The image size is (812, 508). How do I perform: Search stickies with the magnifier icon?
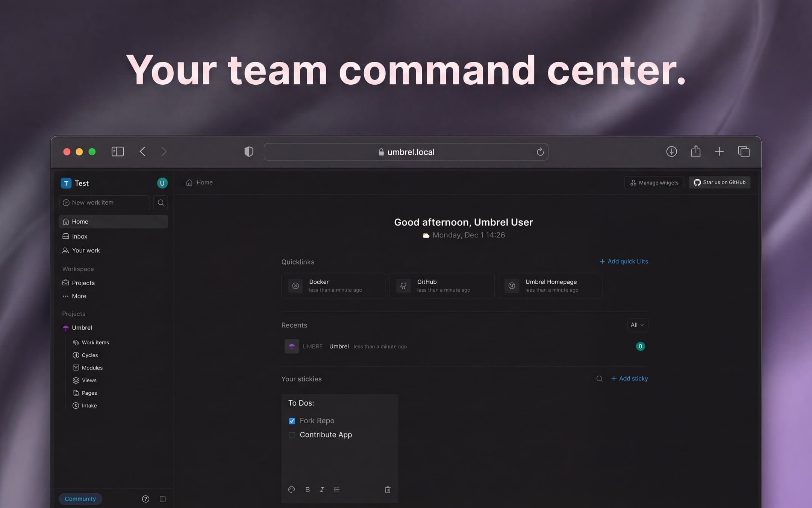click(x=599, y=379)
